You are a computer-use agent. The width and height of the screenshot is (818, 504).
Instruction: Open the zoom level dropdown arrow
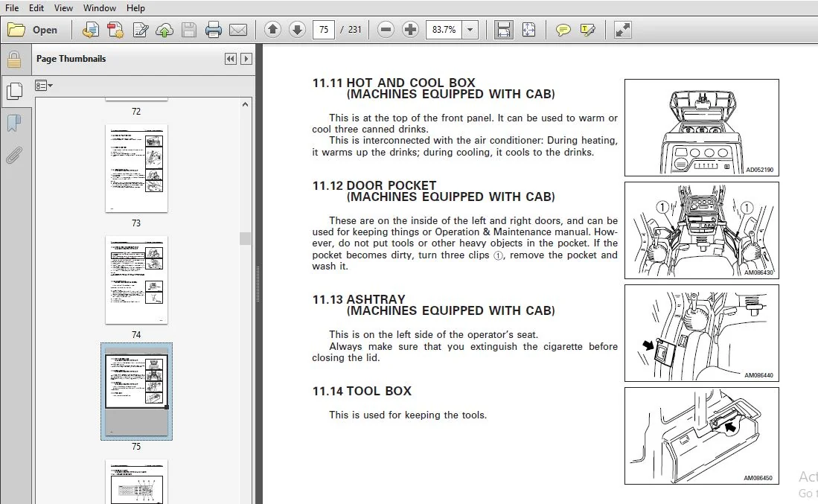[470, 30]
